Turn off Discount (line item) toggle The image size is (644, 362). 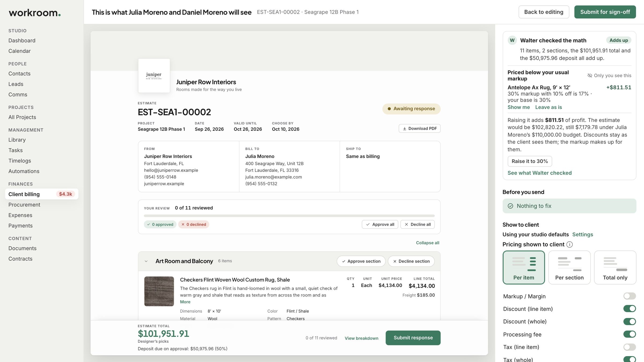click(630, 309)
